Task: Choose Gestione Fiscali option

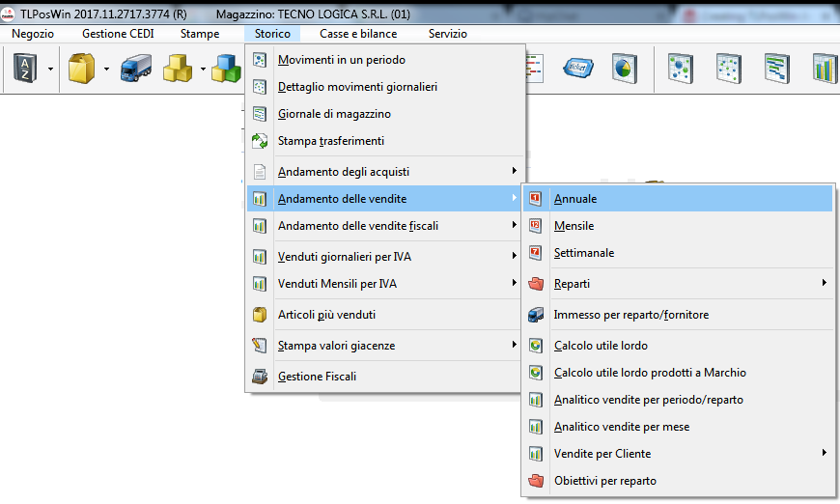Action: click(x=317, y=377)
